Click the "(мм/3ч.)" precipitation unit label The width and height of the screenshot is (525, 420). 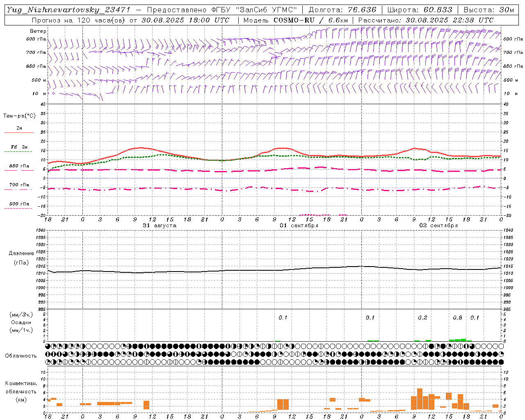pyautogui.click(x=21, y=315)
